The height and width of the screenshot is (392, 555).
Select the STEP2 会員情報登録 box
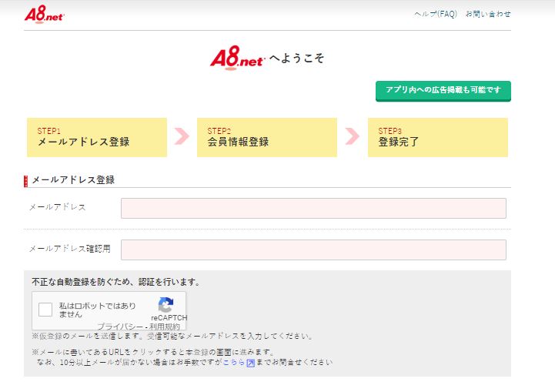267,137
